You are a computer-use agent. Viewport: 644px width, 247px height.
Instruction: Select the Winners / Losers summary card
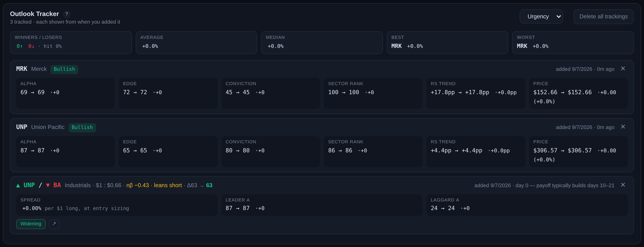click(71, 42)
